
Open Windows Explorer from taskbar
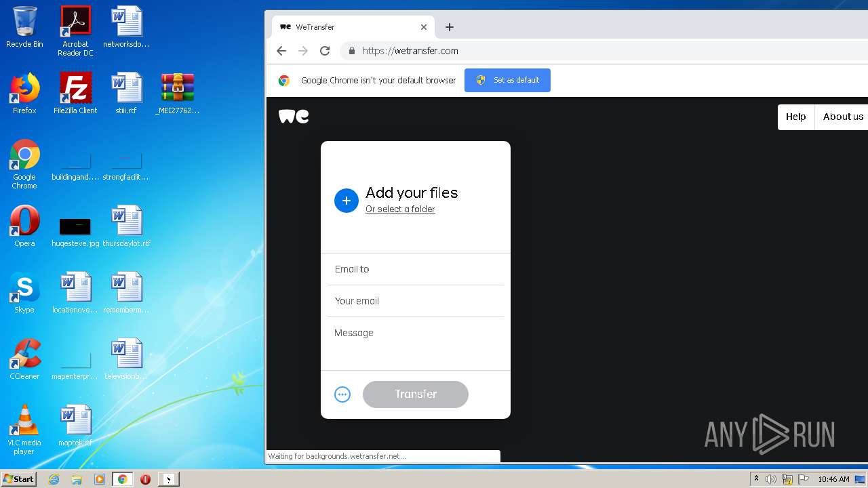[x=77, y=479]
